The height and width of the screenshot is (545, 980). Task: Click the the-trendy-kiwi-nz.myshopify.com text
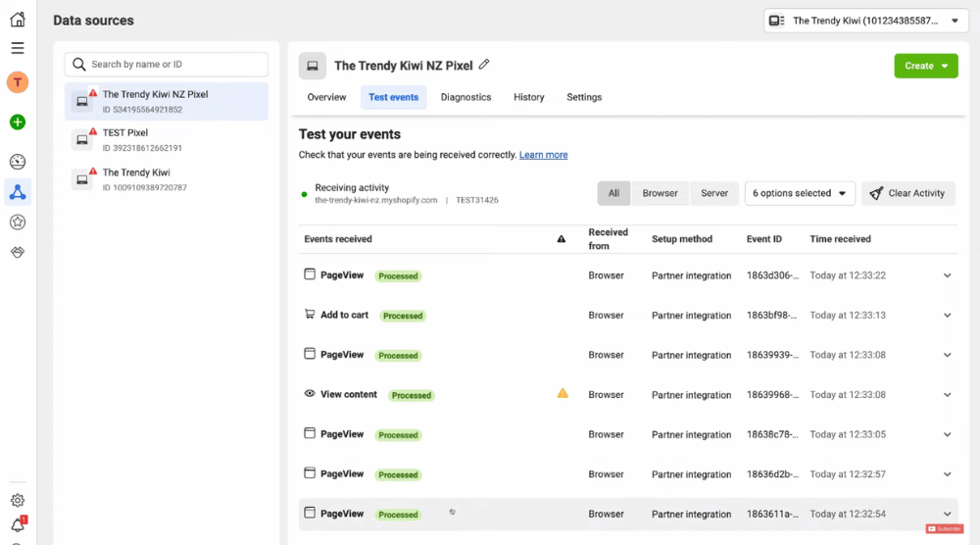(375, 200)
